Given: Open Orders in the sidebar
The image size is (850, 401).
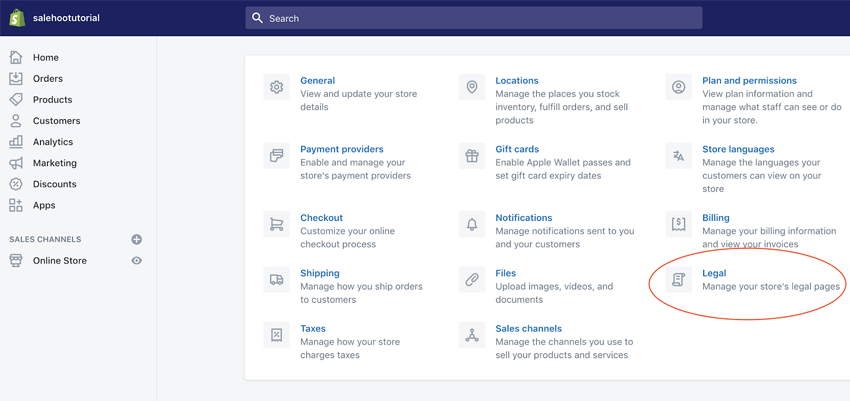Looking at the screenshot, I should point(47,79).
